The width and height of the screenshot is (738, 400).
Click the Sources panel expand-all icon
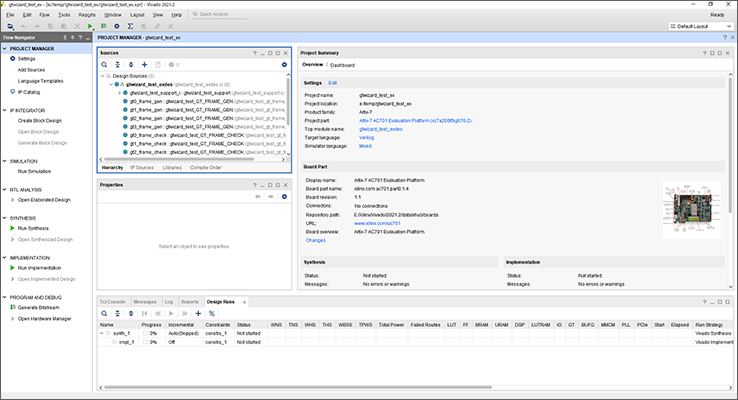131,65
